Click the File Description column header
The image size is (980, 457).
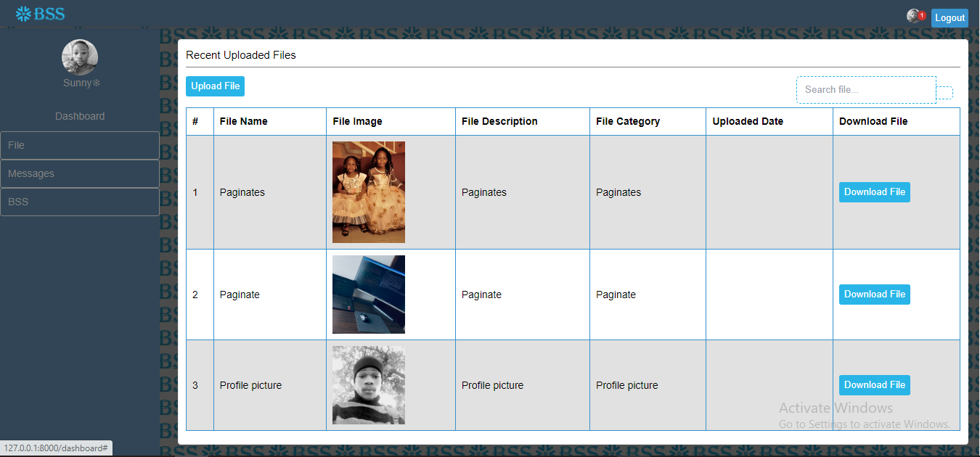[x=523, y=121]
